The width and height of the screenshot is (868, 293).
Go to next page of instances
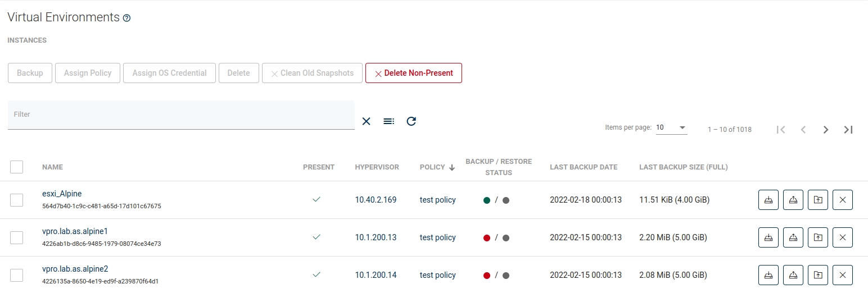[826, 130]
